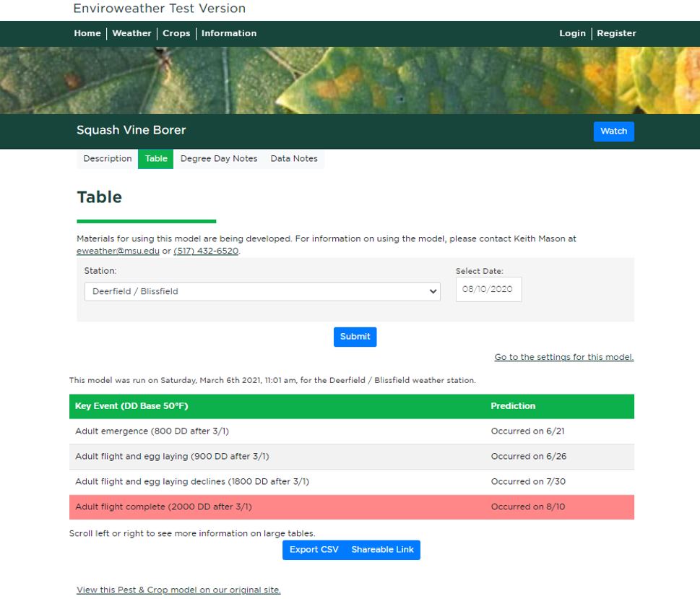
Task: Click the Register link
Action: click(616, 33)
